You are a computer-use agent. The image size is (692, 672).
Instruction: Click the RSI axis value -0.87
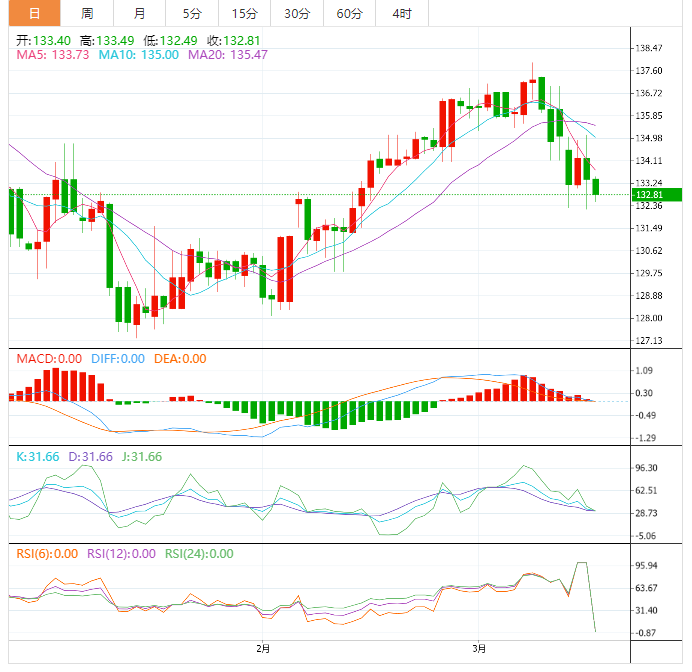point(645,633)
